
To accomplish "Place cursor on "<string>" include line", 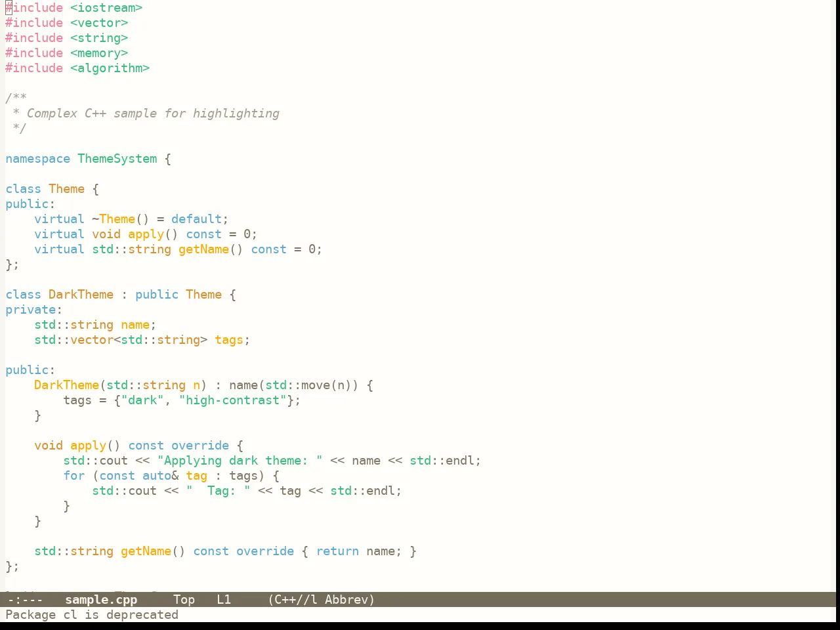I will (99, 38).
